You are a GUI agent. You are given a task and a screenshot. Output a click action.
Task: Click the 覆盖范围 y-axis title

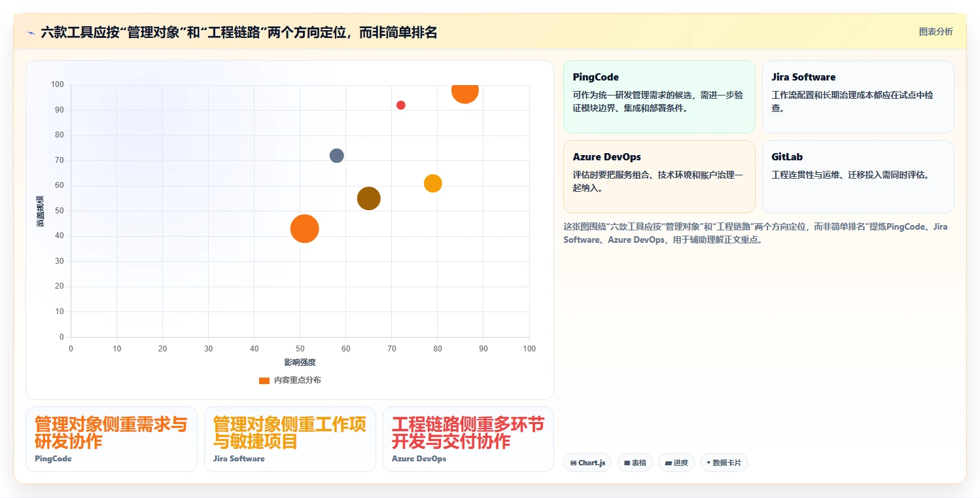tap(40, 211)
